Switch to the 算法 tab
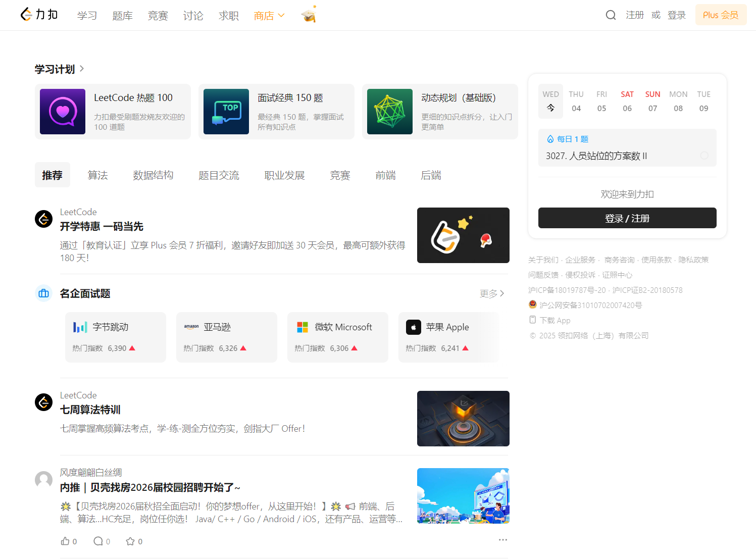 tap(98, 175)
